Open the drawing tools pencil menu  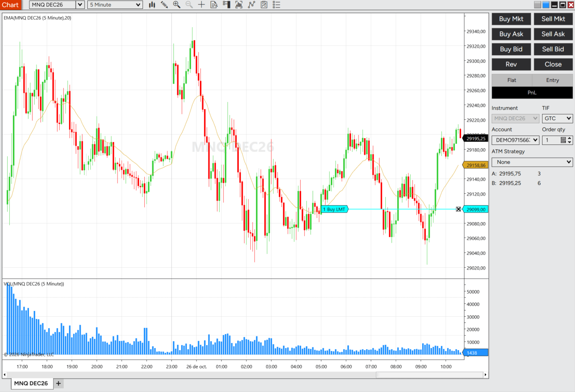click(x=164, y=4)
